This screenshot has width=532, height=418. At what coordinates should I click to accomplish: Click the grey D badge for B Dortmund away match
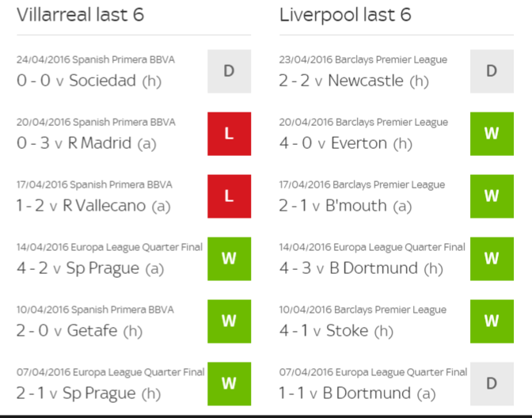[492, 384]
